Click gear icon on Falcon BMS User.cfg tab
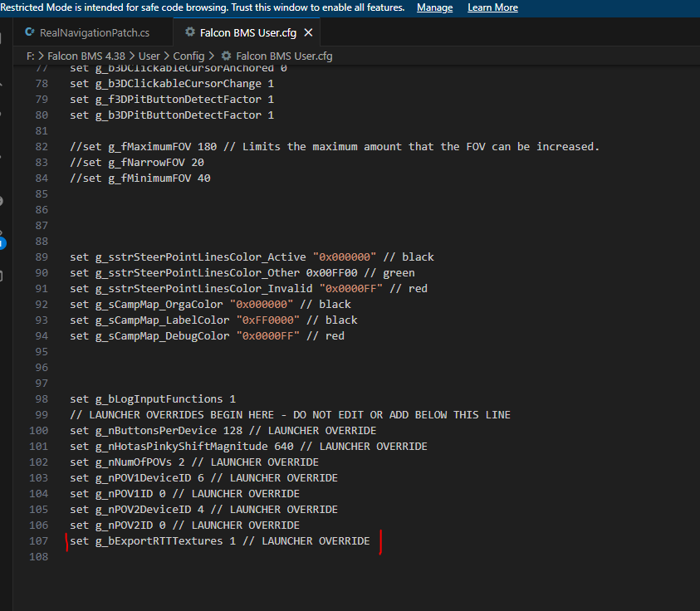This screenshot has width=700, height=611. [190, 32]
